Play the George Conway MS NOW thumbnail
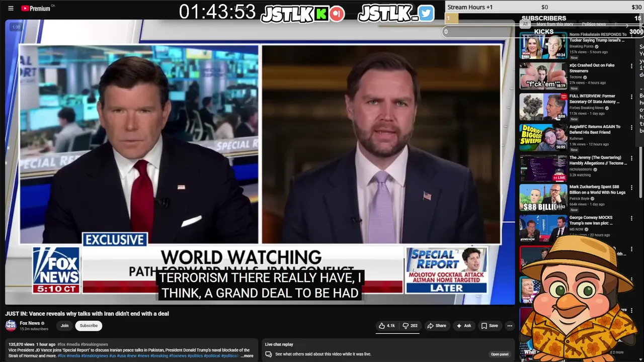644x362 pixels. pos(543,228)
